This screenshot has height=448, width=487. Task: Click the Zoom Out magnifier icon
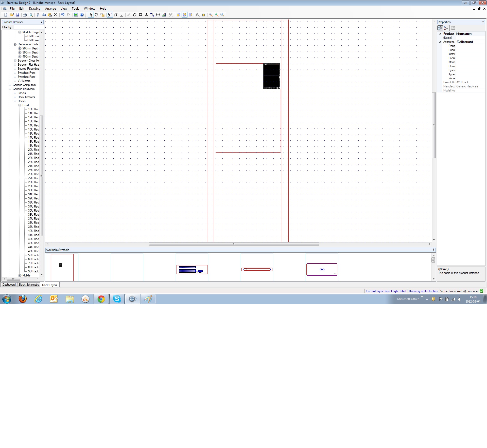click(211, 15)
